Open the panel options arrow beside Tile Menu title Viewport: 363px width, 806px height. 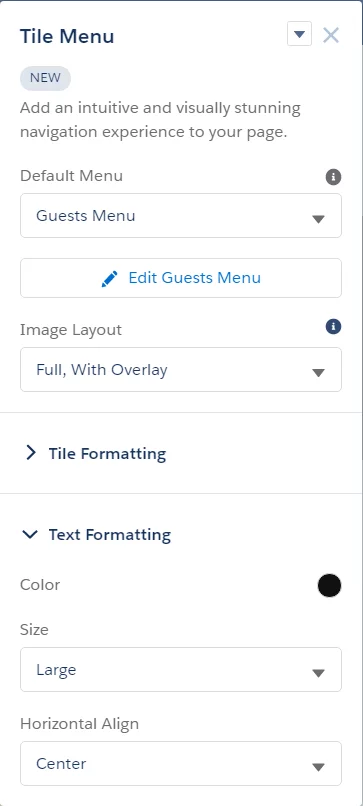pyautogui.click(x=299, y=35)
